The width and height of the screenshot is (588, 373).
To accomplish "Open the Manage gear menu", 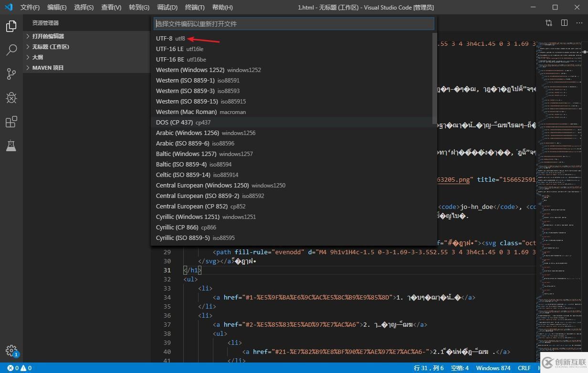I will click(x=12, y=350).
